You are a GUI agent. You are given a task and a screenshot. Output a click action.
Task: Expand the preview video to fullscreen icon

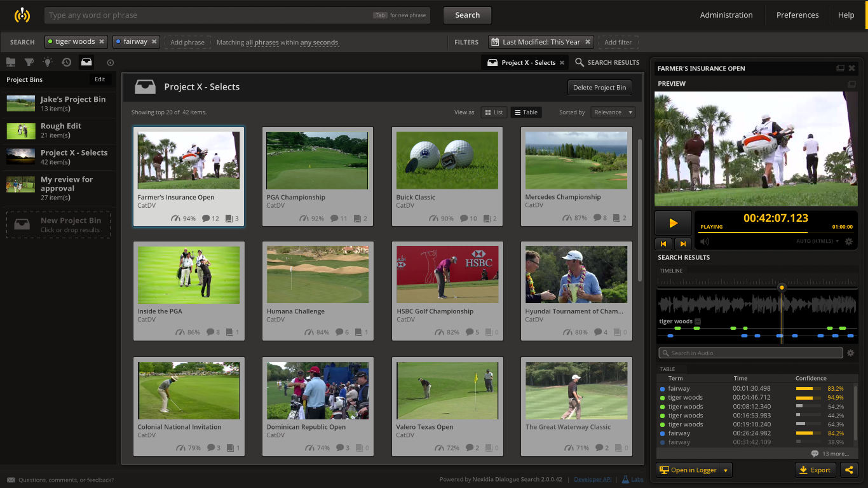click(x=851, y=84)
